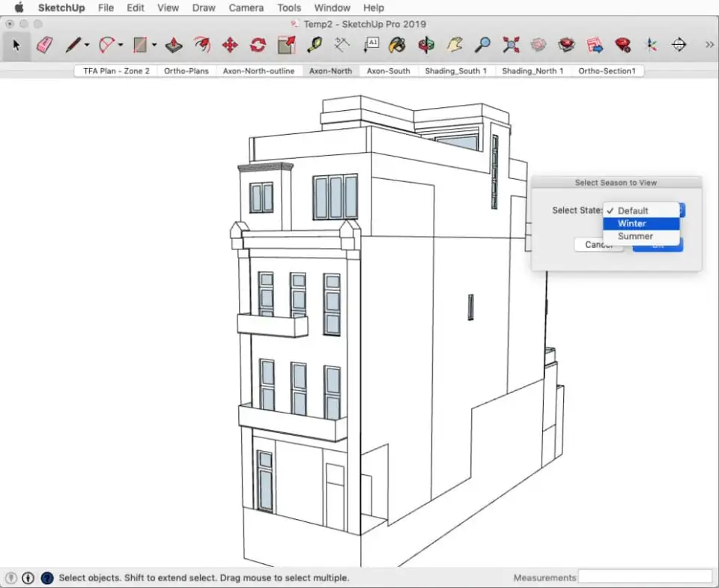Click the Zoom magnifier tool

[483, 45]
